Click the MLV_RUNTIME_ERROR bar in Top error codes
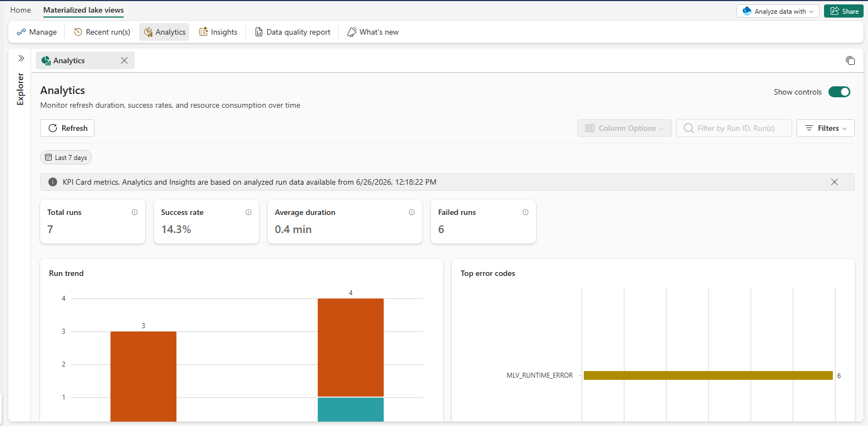The width and height of the screenshot is (868, 426). pos(708,375)
